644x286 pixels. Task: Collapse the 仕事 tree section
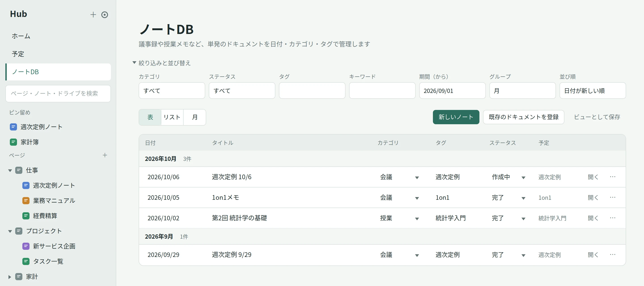[10, 171]
